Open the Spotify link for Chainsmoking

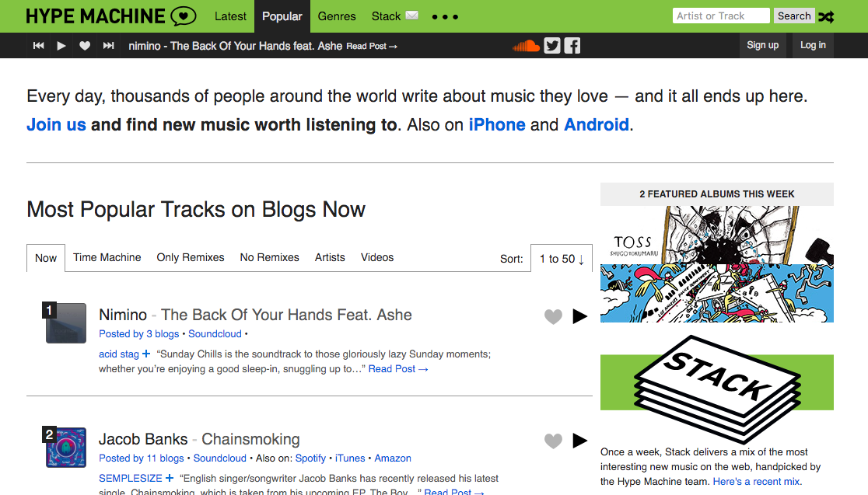coord(310,458)
